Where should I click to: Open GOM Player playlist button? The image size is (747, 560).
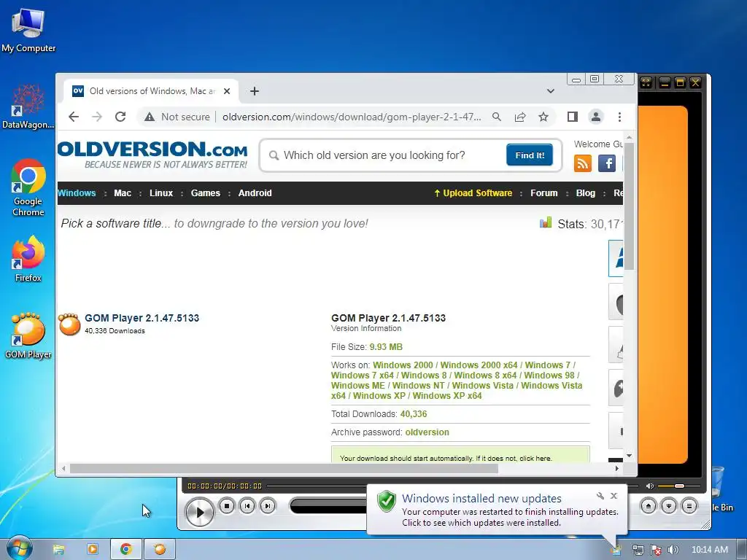689,506
